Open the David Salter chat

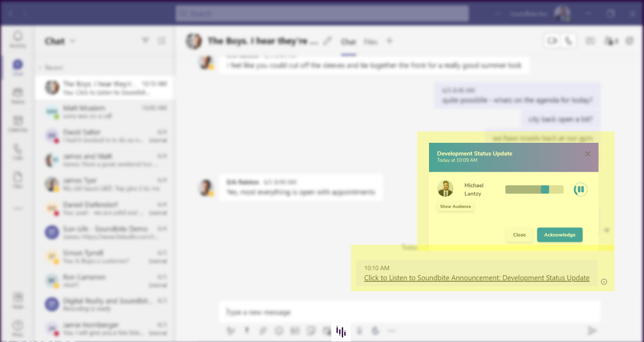tap(104, 136)
